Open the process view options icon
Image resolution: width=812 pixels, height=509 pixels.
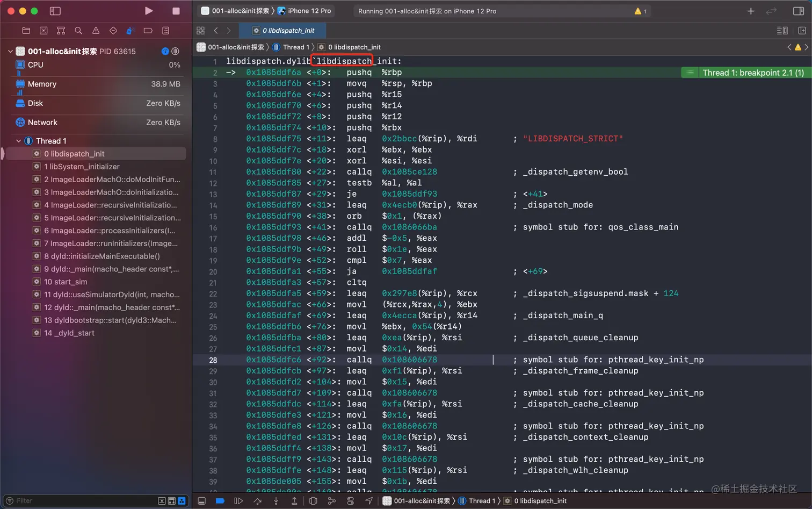pyautogui.click(x=175, y=51)
